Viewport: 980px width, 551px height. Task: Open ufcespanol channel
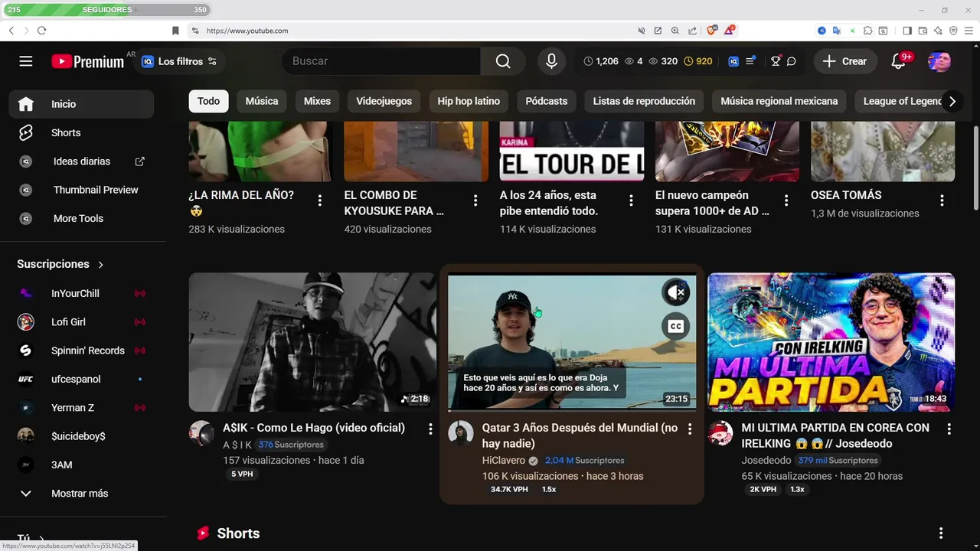point(81,379)
